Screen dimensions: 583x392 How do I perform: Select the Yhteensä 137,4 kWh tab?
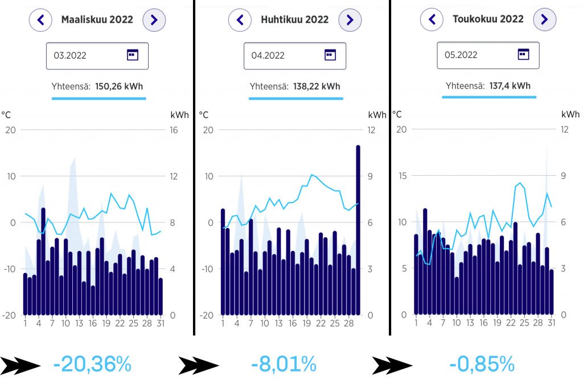489,88
